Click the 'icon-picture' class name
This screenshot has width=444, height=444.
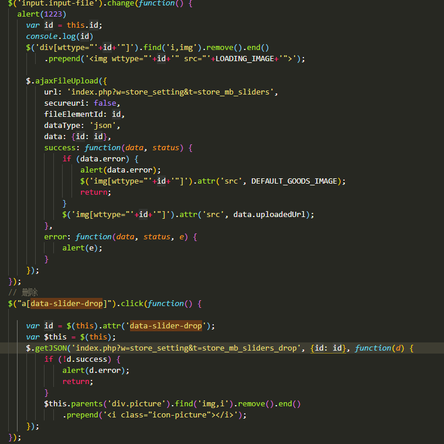pos(179,415)
